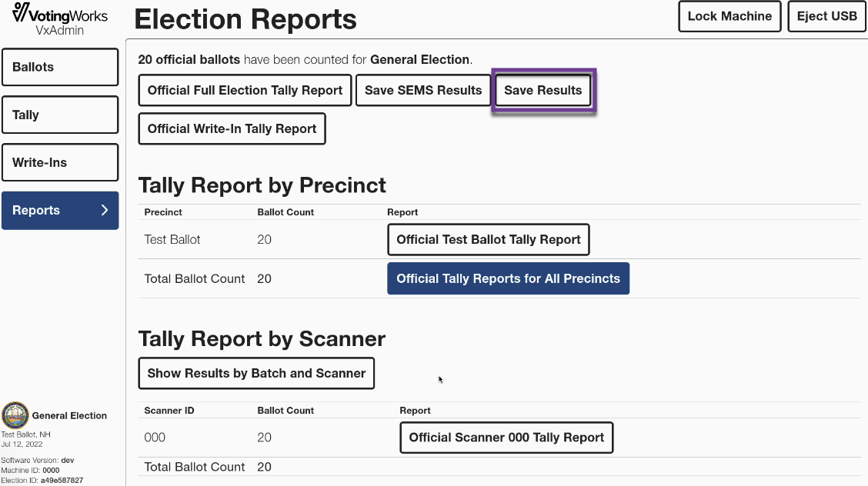Open Official Test Ballot Tally Report
Image resolution: width=868 pixels, height=486 pixels.
click(x=488, y=239)
